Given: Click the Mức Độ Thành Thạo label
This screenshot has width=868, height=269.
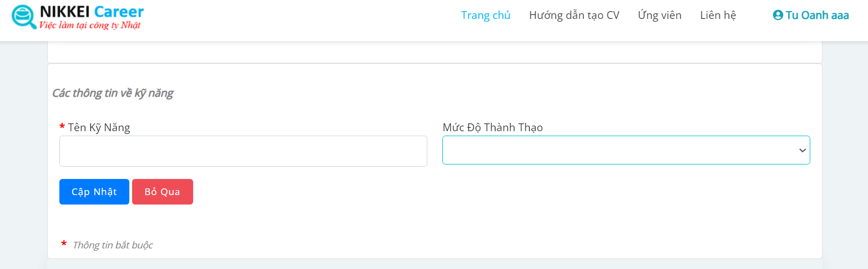Looking at the screenshot, I should pos(492,128).
